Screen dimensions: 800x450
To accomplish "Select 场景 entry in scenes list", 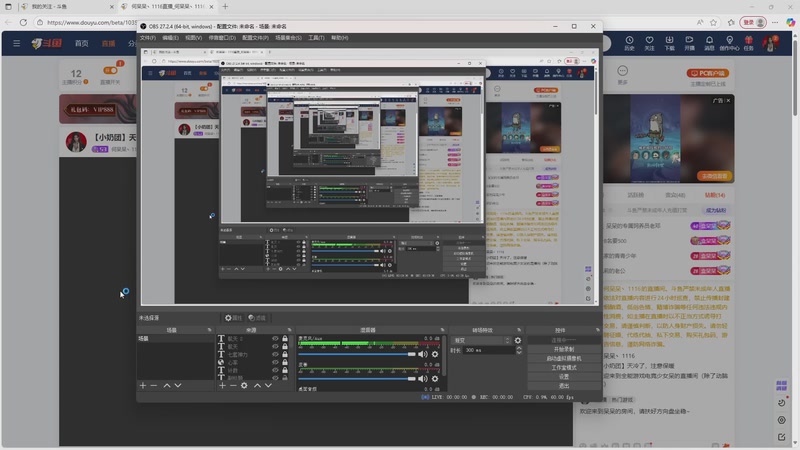I will click(x=175, y=339).
